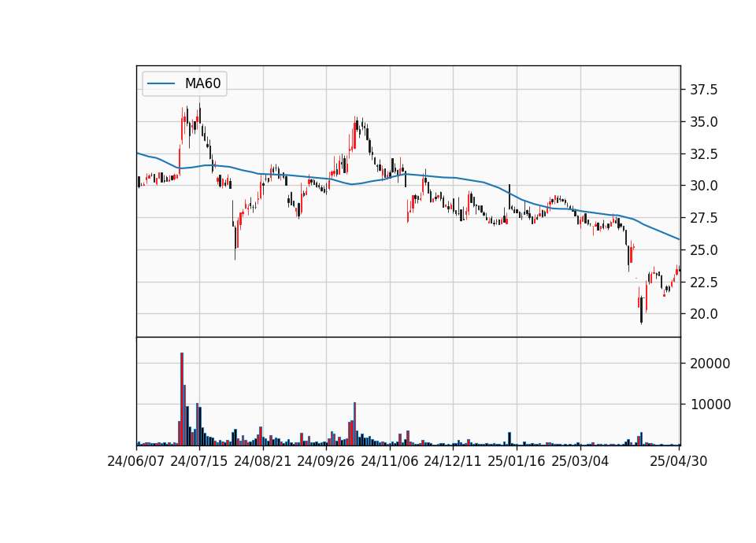Click the 24/11/06 date label

click(x=390, y=461)
